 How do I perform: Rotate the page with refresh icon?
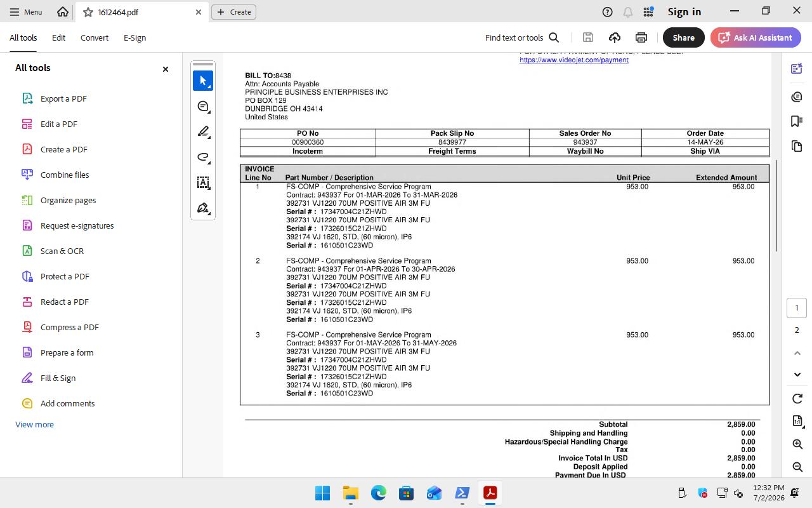(x=797, y=399)
